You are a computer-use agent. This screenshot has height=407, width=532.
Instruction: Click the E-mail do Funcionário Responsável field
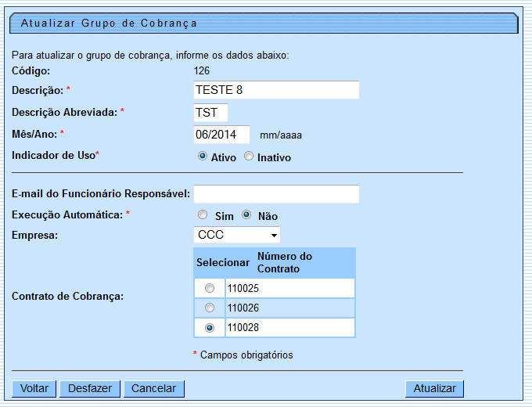[275, 193]
